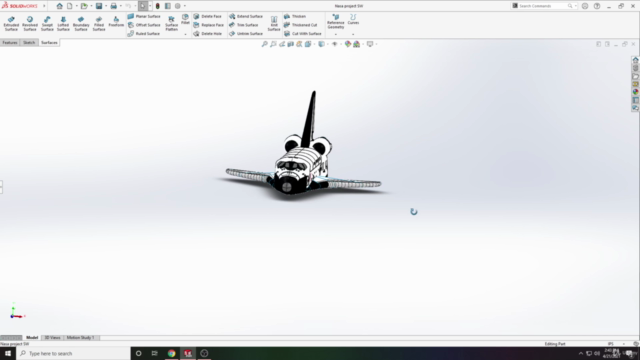Click the Delete Face command
640x360 pixels.
[x=207, y=16]
